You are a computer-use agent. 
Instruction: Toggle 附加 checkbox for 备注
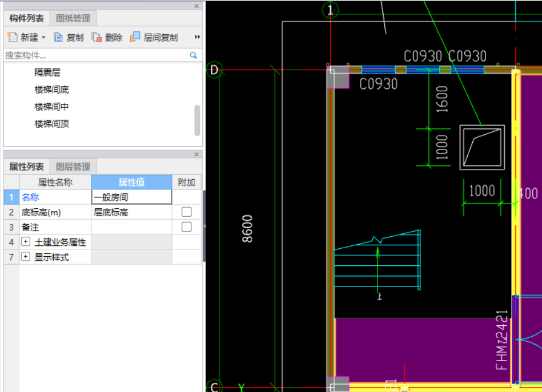click(187, 227)
